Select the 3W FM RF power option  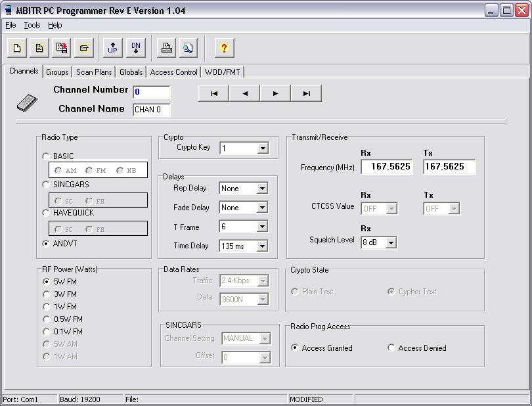click(x=47, y=294)
